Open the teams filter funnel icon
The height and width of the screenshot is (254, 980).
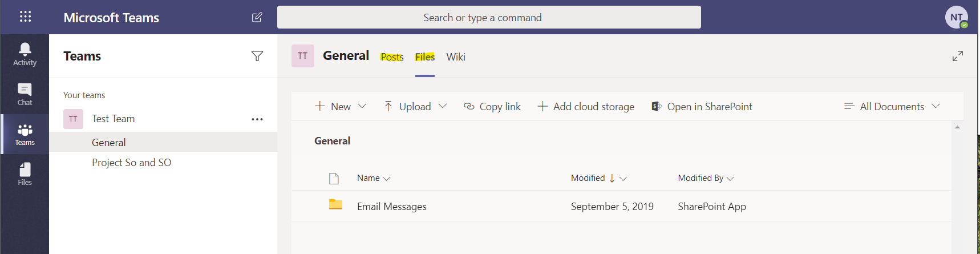click(257, 56)
